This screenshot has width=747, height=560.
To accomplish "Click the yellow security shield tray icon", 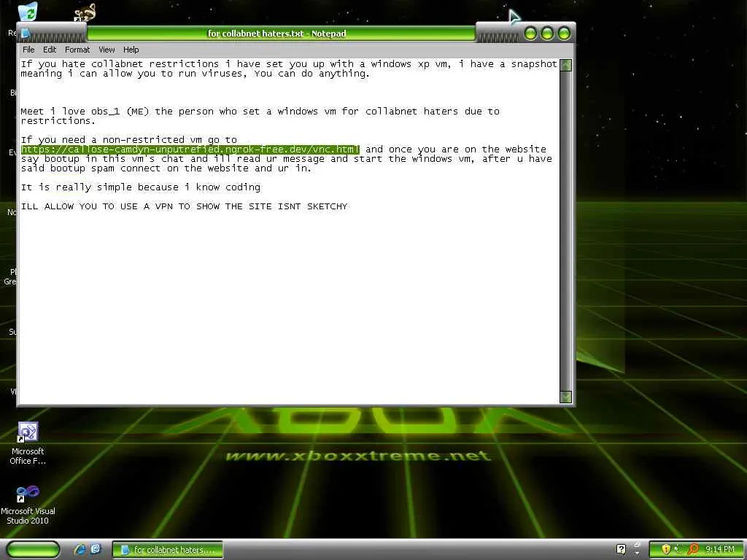I will point(666,549).
